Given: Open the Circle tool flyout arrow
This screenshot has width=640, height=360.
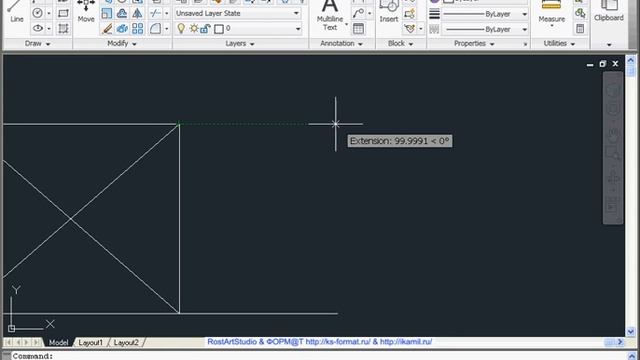Looking at the screenshot, I should coord(49,13).
